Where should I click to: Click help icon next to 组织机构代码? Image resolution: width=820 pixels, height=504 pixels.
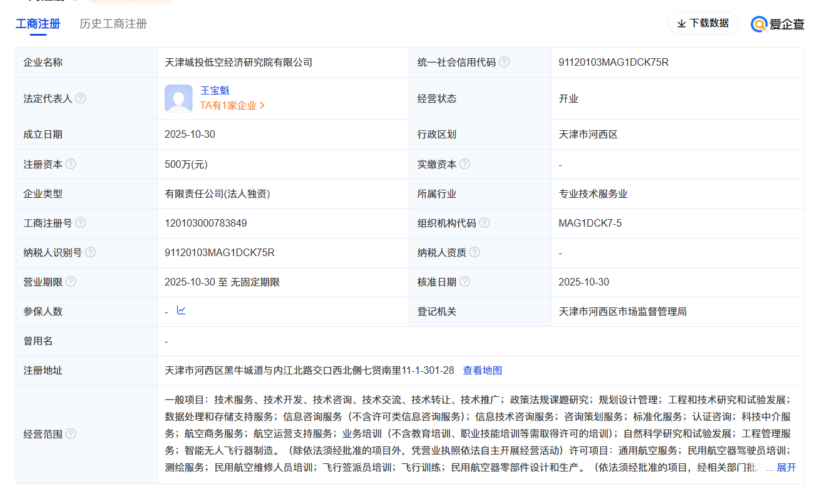tap(484, 223)
